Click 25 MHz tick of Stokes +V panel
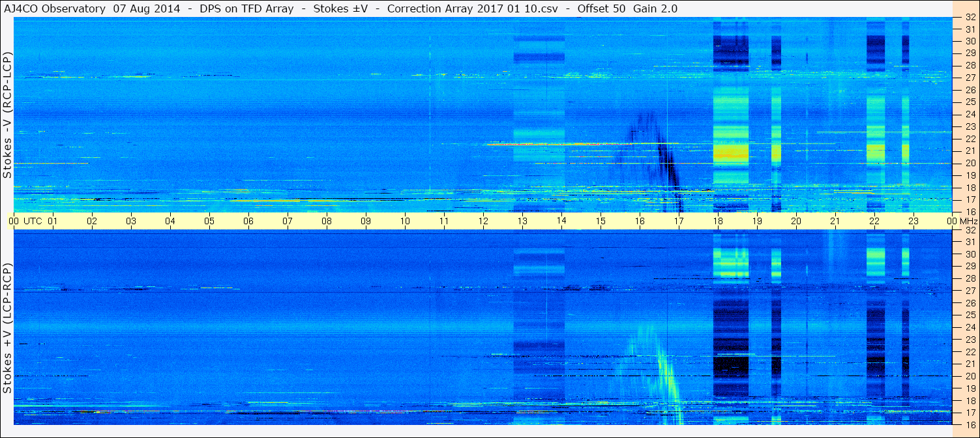 pos(970,315)
